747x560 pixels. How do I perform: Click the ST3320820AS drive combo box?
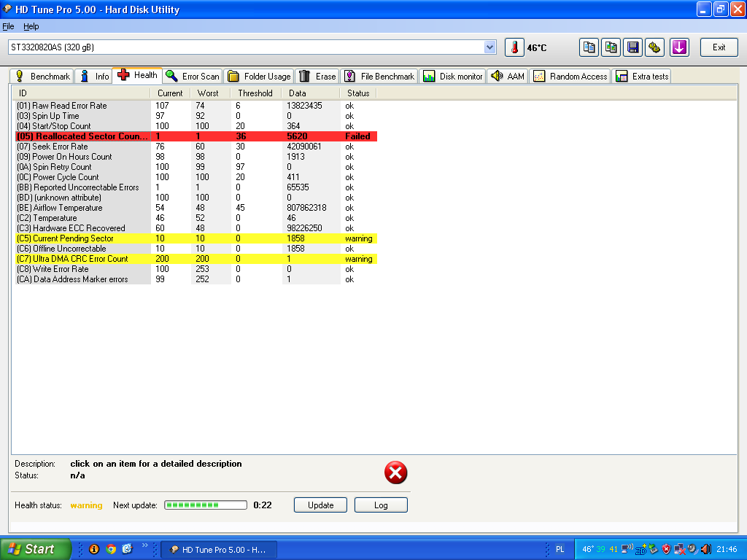[x=252, y=47]
